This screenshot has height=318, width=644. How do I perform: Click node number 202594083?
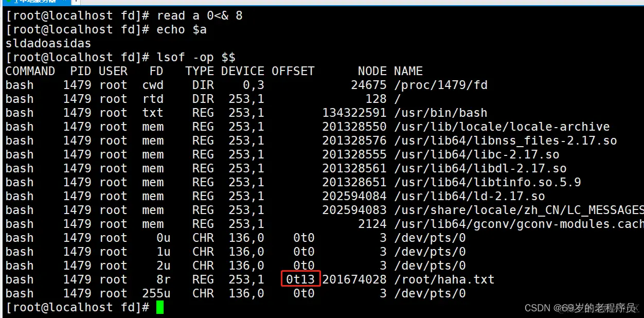(354, 210)
